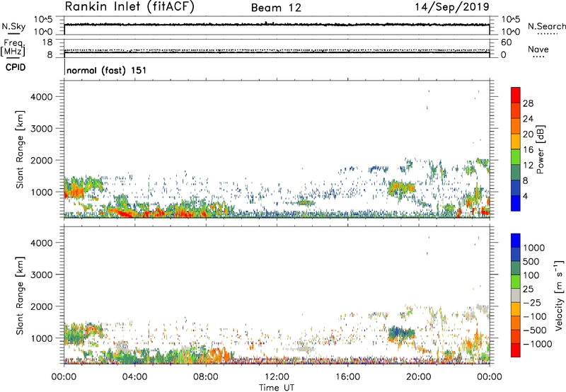Click '1000' on the velocity panel range axis
Viewport: 566px width, 392px height.
click(42, 338)
